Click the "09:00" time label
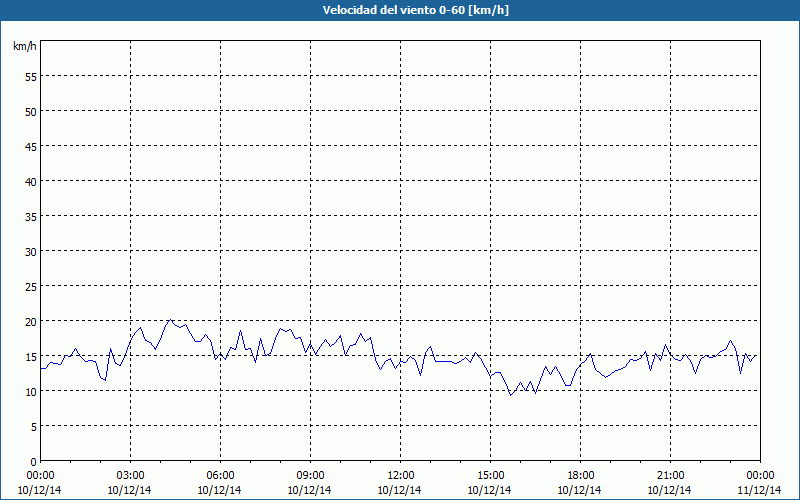The height and width of the screenshot is (500, 800). coord(310,476)
